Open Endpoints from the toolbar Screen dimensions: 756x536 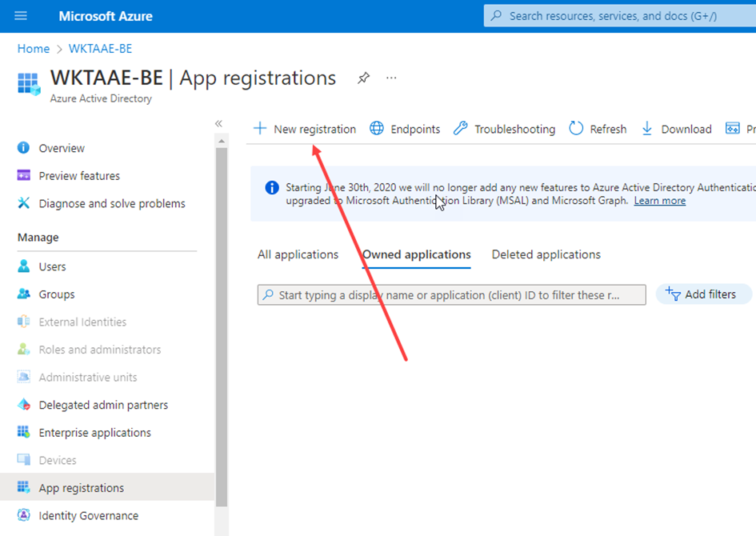(x=405, y=129)
